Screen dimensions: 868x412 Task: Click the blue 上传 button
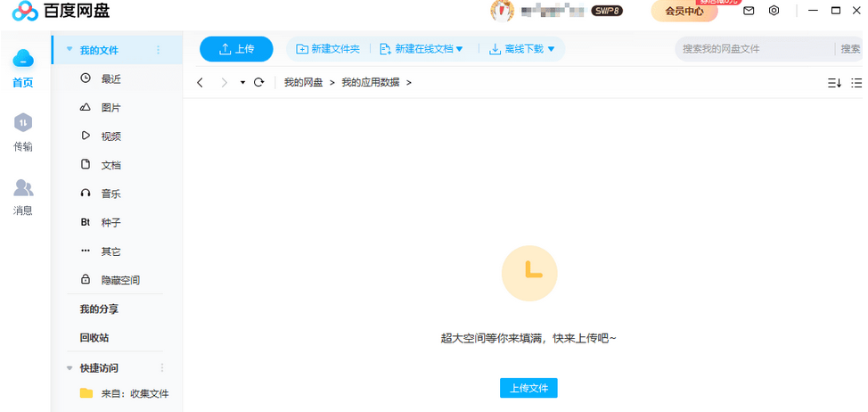click(236, 49)
